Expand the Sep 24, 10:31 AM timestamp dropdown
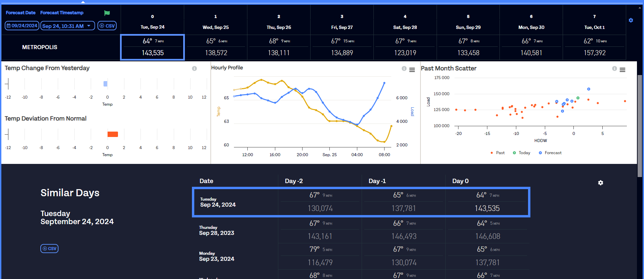The width and height of the screenshot is (644, 279). point(68,26)
